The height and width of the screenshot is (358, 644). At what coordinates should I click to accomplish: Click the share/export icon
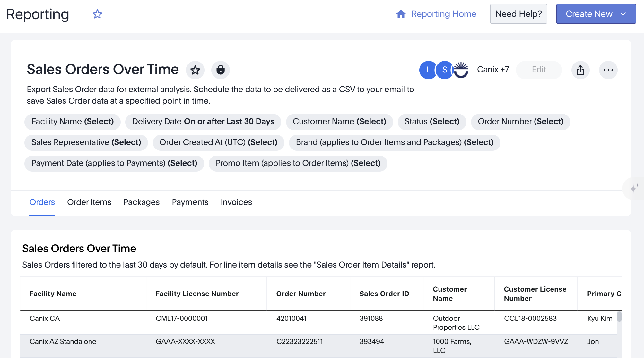click(x=580, y=70)
